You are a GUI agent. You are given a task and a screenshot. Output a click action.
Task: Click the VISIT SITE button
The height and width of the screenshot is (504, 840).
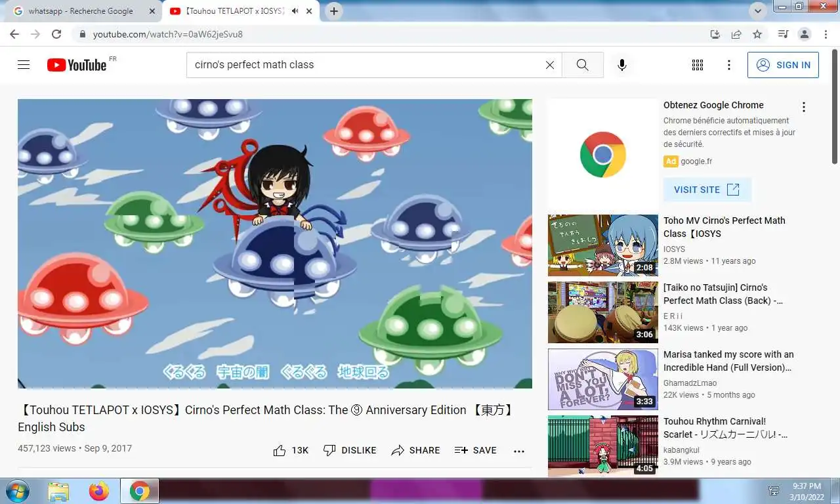[707, 190]
